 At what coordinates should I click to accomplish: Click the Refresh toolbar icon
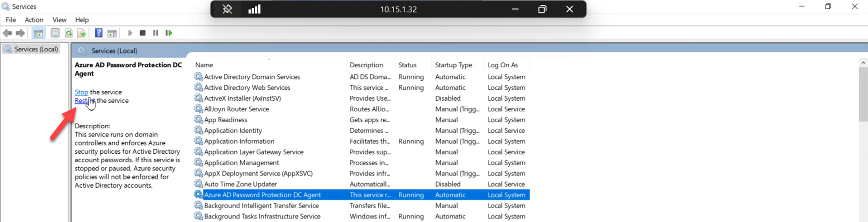(68, 33)
